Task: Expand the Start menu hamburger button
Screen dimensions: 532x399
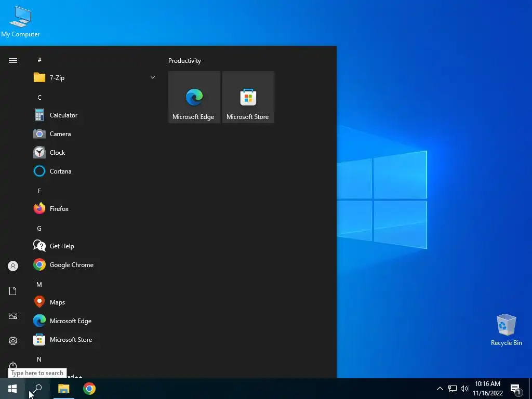Action: coord(13,60)
